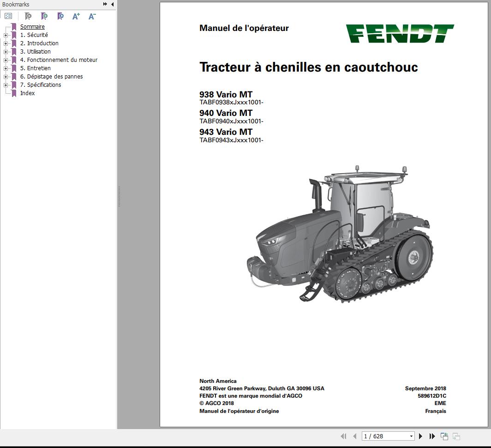
Task: Open the Sommaire bookmark
Action: pos(32,27)
